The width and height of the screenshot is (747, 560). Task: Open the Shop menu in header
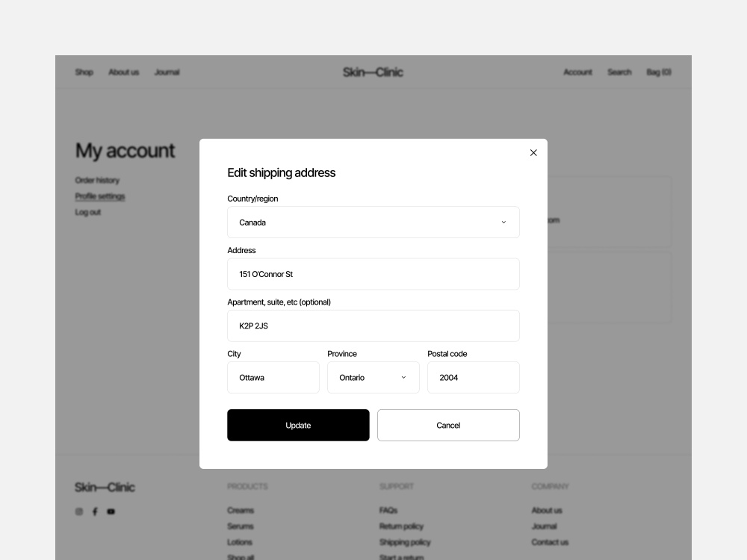tap(84, 72)
